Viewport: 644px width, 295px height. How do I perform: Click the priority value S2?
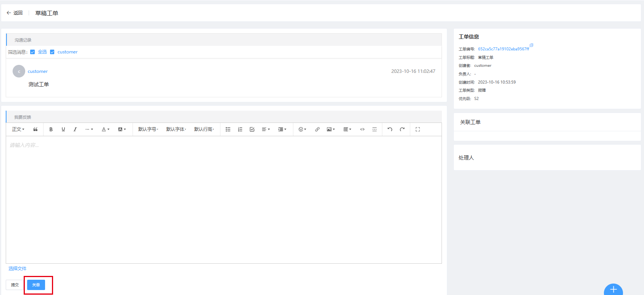coord(476,98)
